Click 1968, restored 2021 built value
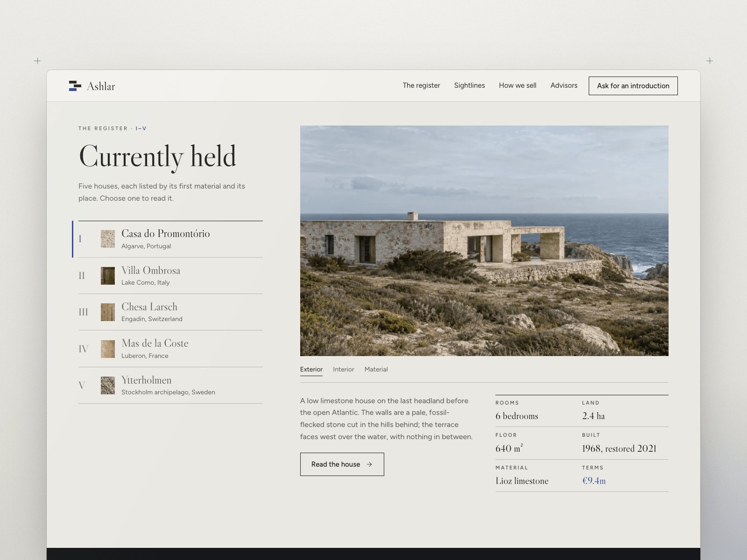The width and height of the screenshot is (747, 560). click(619, 448)
